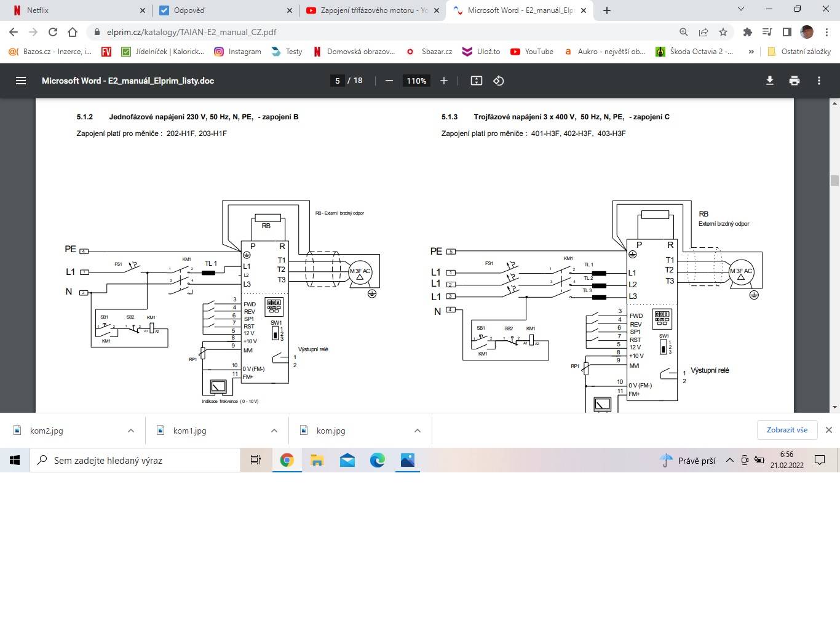Open a new browser tab

tap(607, 10)
